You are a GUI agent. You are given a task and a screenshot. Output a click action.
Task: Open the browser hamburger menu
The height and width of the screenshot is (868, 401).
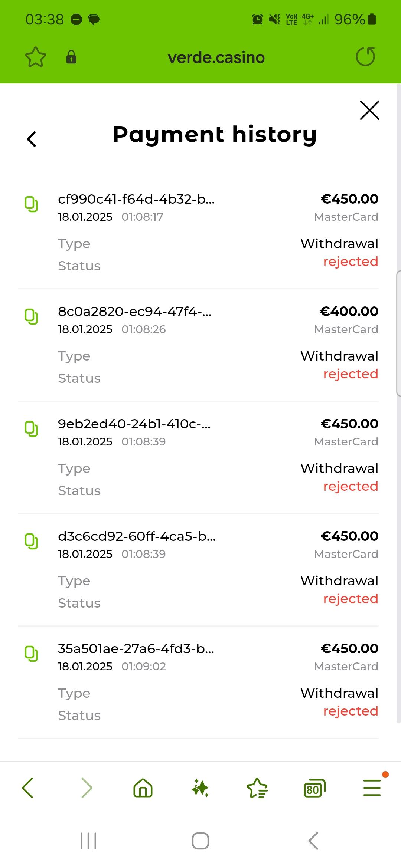[x=372, y=788]
